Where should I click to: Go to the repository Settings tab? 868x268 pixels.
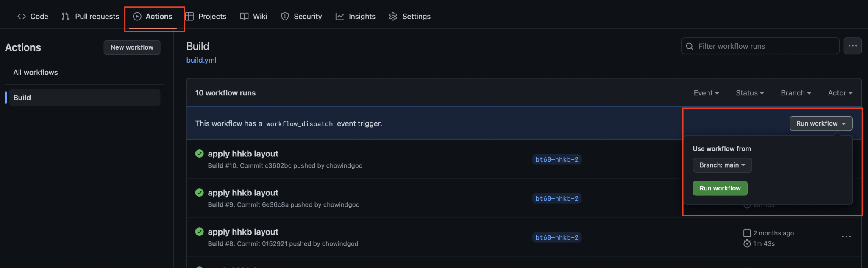pos(409,17)
